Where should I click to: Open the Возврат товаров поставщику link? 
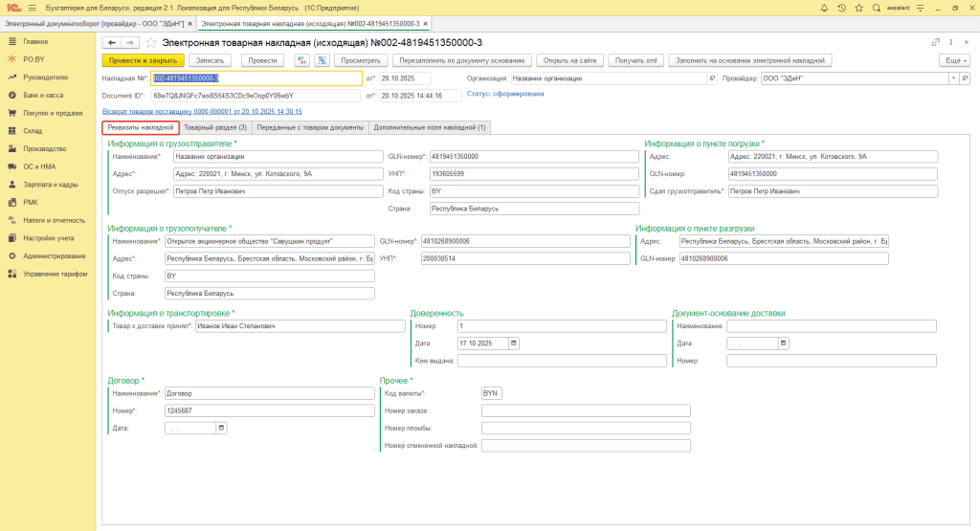pyautogui.click(x=202, y=111)
